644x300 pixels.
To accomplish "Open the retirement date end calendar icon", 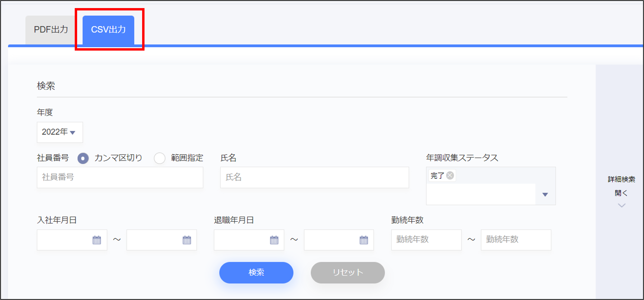I will pos(364,240).
